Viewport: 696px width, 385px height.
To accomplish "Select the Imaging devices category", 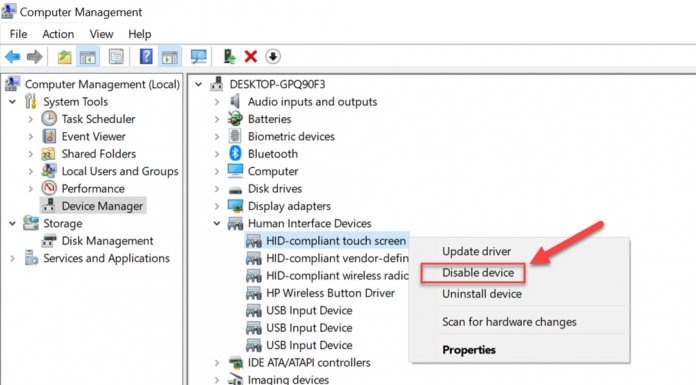I will pos(288,380).
